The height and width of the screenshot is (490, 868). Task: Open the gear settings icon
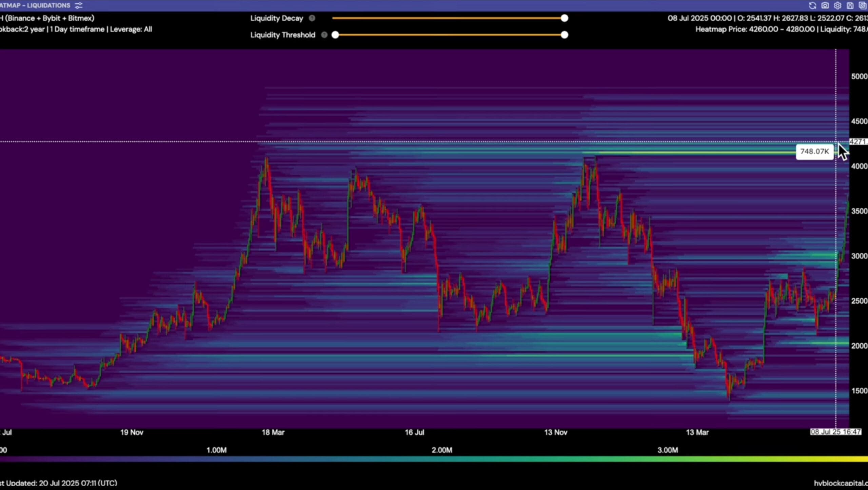(837, 5)
